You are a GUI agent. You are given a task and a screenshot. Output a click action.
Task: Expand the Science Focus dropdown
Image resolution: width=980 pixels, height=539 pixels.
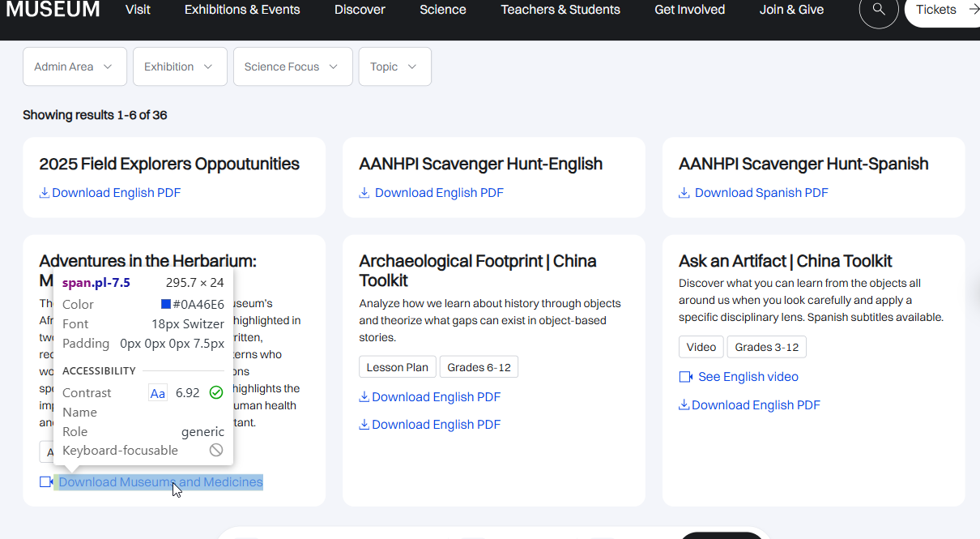click(x=293, y=66)
